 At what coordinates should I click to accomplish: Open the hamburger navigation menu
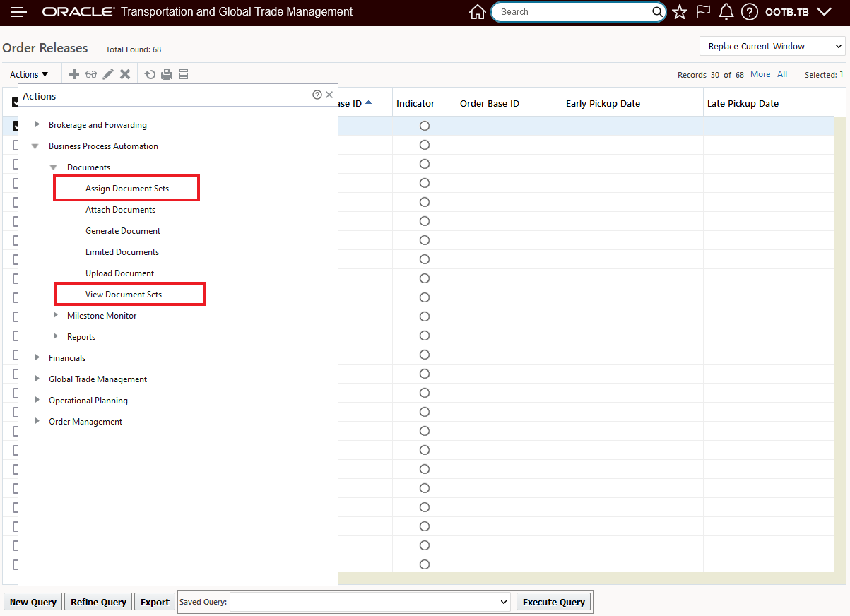pyautogui.click(x=19, y=12)
